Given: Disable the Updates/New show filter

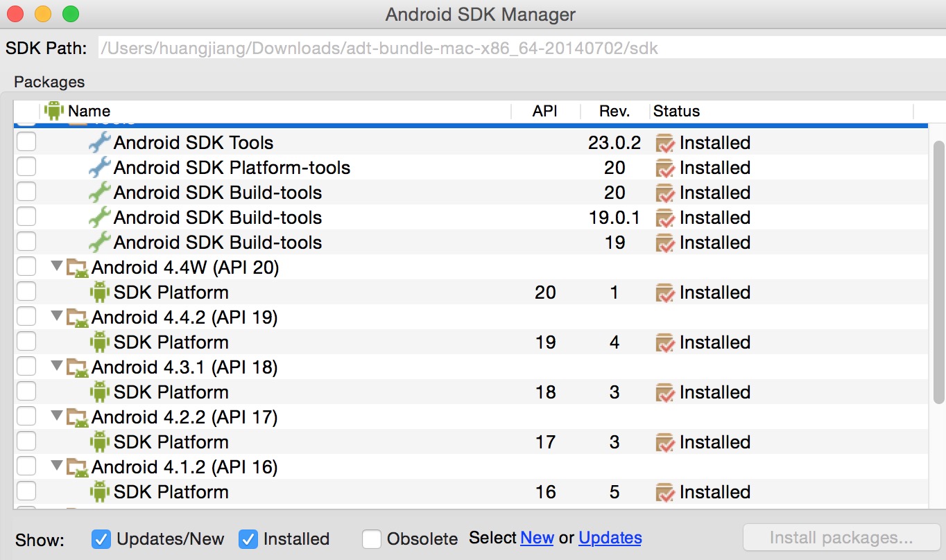Looking at the screenshot, I should tap(101, 539).
